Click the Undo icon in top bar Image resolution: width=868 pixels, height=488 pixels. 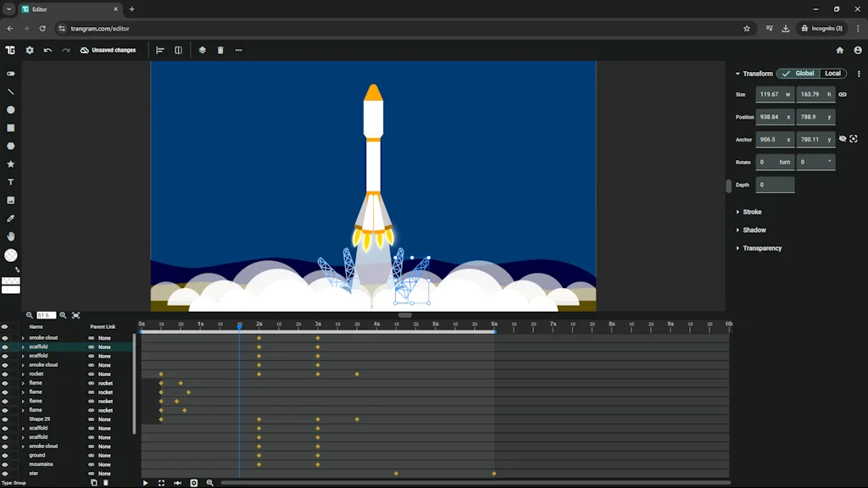click(x=47, y=50)
